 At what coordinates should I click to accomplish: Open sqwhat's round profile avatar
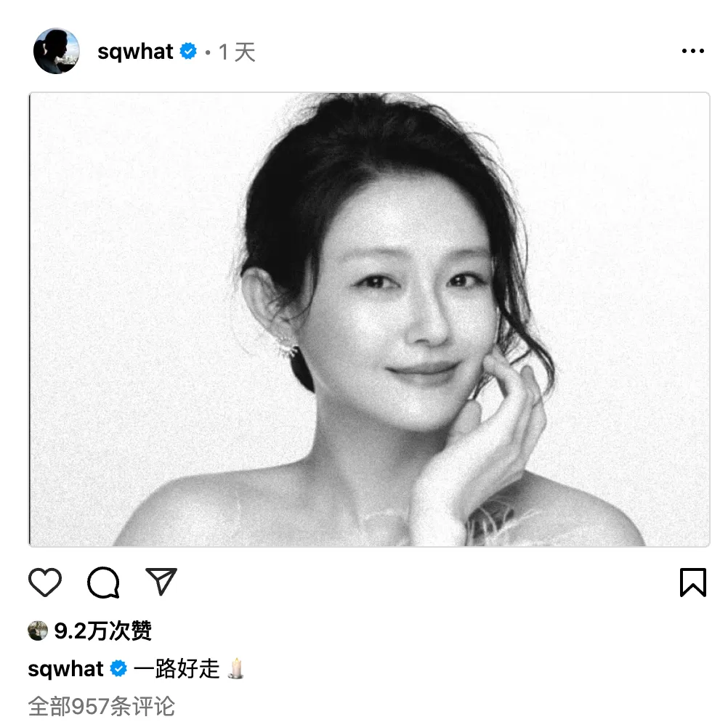coord(56,51)
